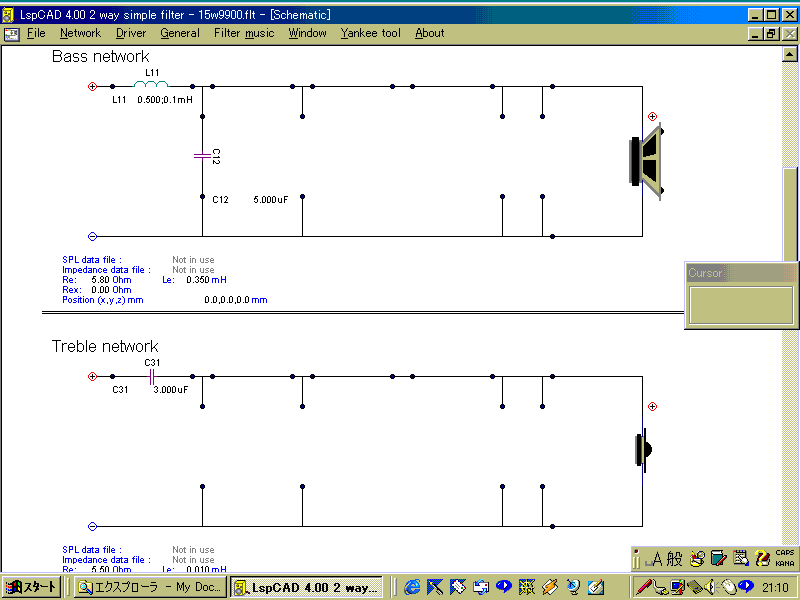Open the Yankee tool menu
This screenshot has width=800, height=600.
coord(370,33)
